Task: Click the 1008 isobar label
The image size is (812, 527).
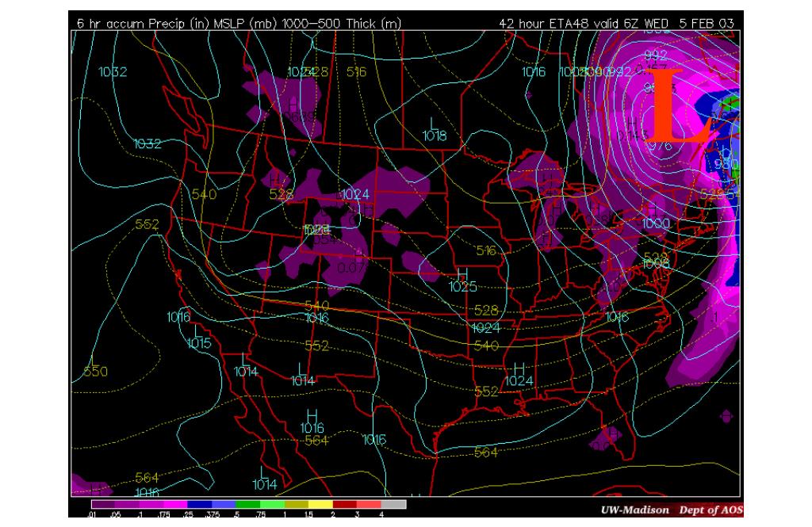Action: coord(656,264)
